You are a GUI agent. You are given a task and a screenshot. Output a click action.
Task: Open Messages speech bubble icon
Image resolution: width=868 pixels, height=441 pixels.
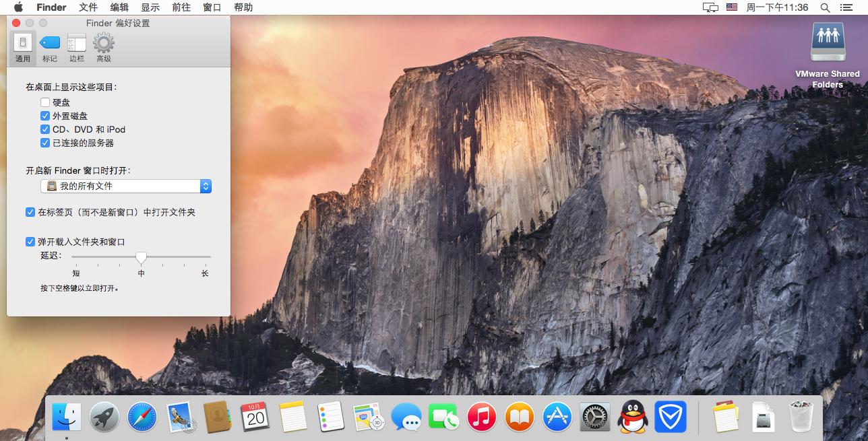click(406, 417)
